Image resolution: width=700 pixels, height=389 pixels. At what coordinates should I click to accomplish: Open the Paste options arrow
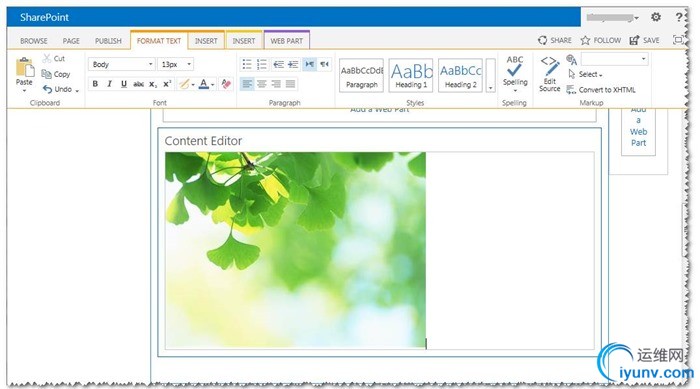pyautogui.click(x=24, y=91)
